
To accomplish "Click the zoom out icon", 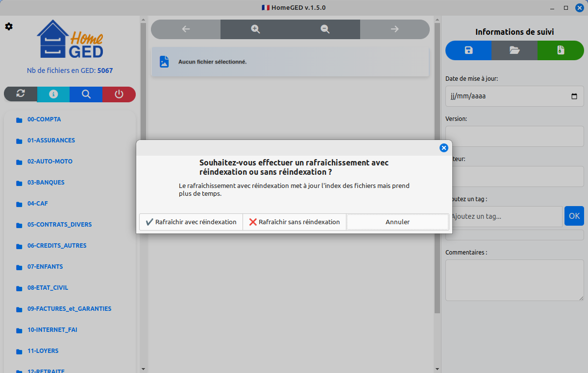I will 325,29.
